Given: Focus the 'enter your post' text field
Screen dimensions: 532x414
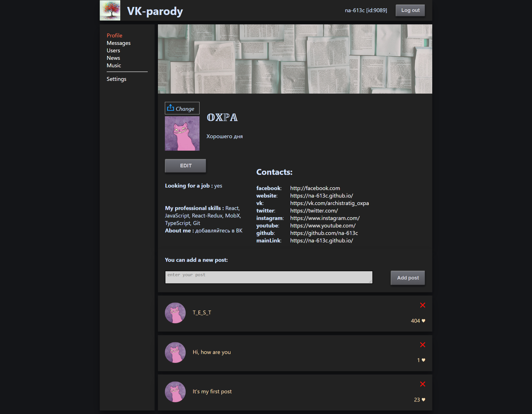Looking at the screenshot, I should click(x=268, y=277).
